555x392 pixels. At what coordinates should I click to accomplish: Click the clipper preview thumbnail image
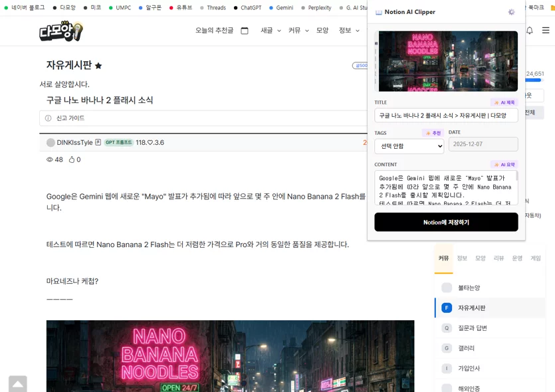point(448,61)
